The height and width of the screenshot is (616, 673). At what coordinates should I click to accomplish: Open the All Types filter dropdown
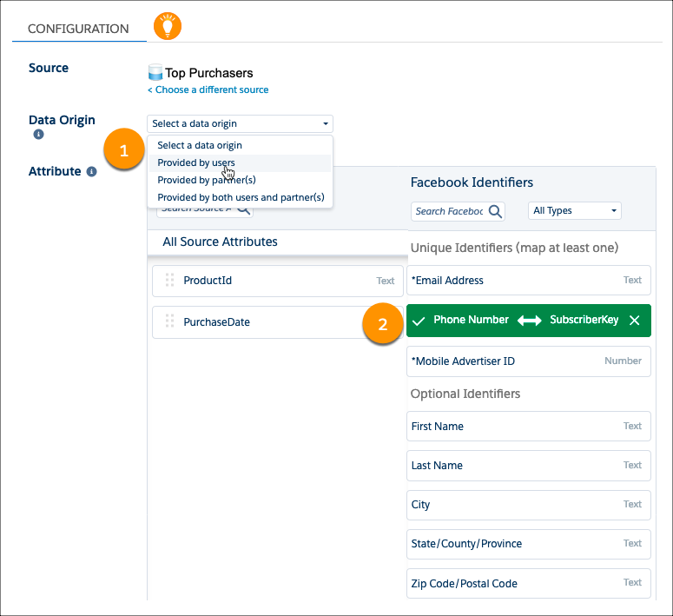pyautogui.click(x=575, y=210)
